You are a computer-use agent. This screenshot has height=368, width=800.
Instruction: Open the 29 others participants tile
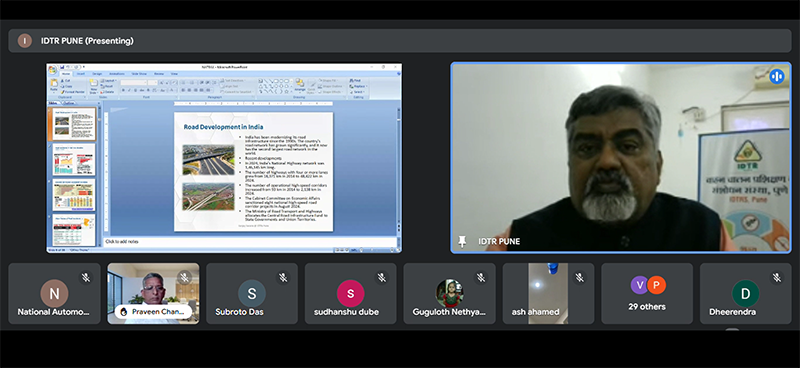point(647,293)
